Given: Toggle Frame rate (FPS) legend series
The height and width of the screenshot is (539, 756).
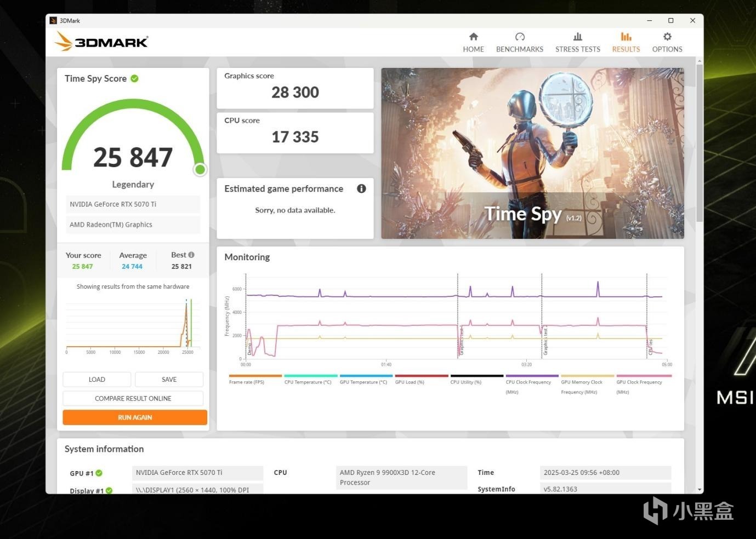Looking at the screenshot, I should tap(255, 380).
